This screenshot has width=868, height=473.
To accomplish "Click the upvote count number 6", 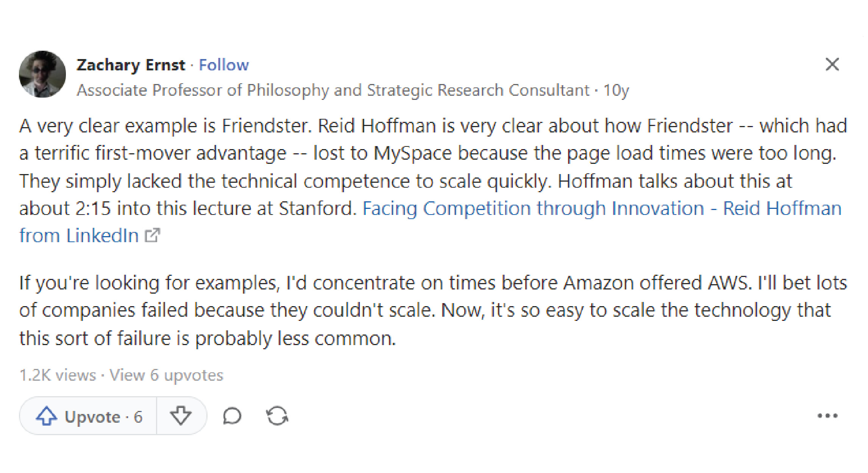I will coord(138,417).
